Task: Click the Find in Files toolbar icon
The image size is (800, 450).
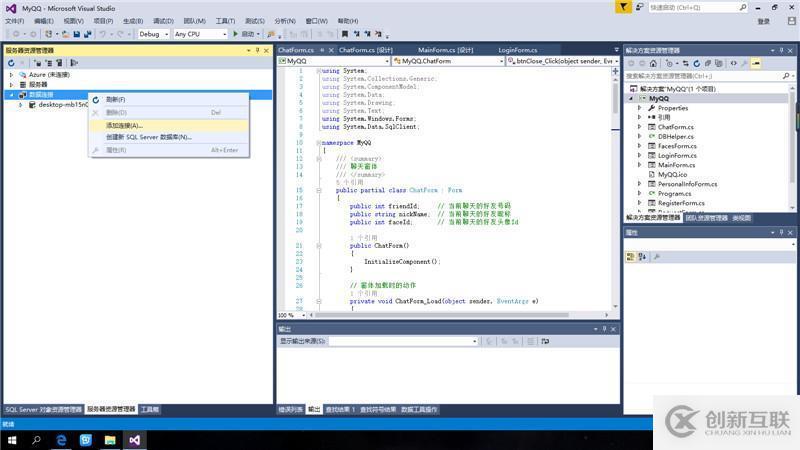Action: [271, 34]
